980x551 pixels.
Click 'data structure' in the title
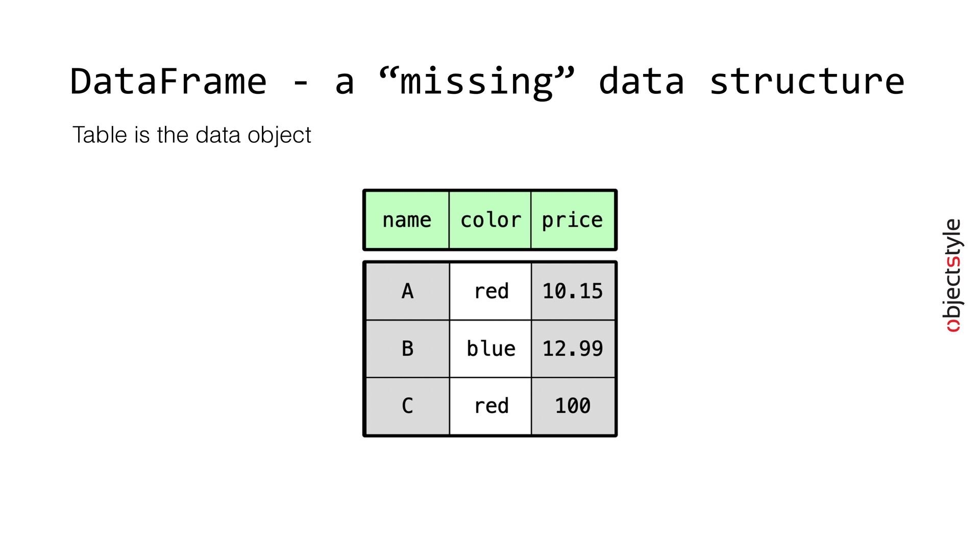coord(751,82)
